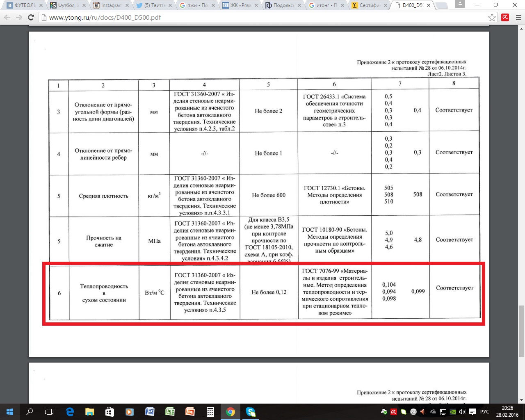The height and width of the screenshot is (420, 525).
Task: Open the Windows Start menu
Action: (x=10, y=412)
